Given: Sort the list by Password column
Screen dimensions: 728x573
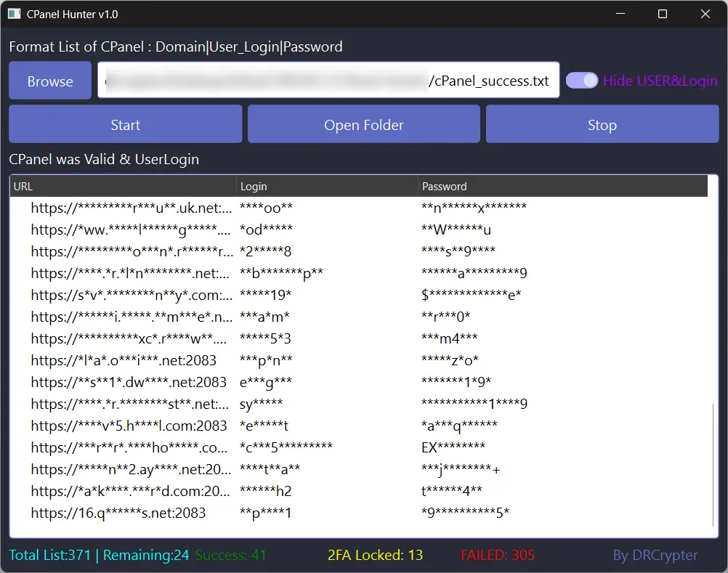Looking at the screenshot, I should pyautogui.click(x=444, y=186).
